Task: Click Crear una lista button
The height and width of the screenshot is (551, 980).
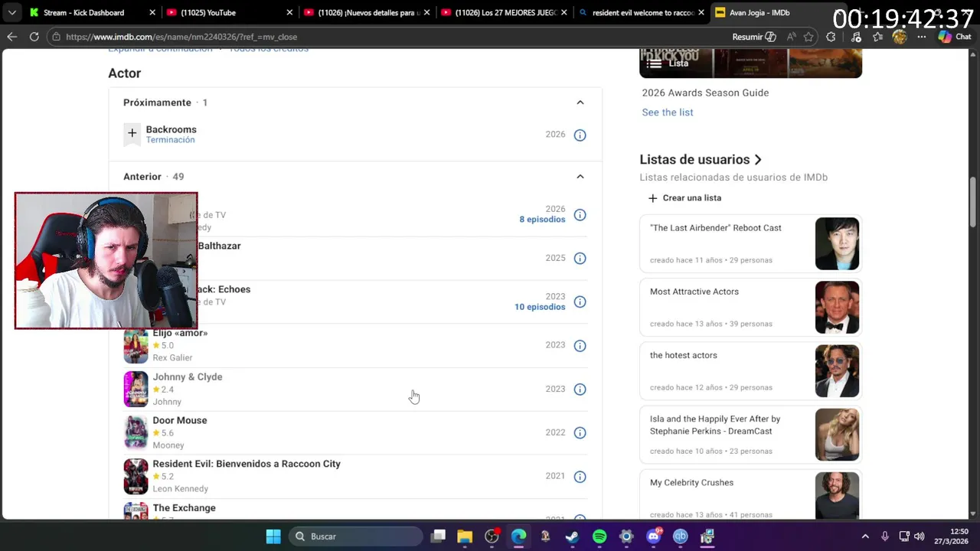Action: point(684,198)
